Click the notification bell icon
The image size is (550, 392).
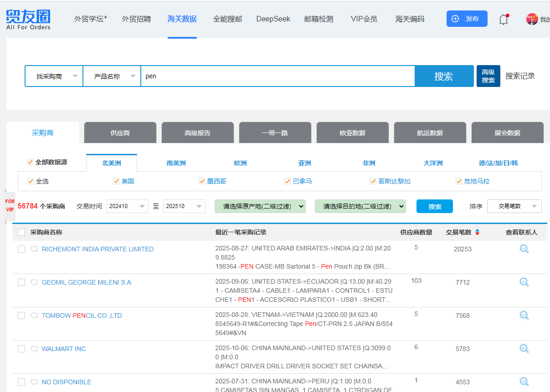coord(504,19)
